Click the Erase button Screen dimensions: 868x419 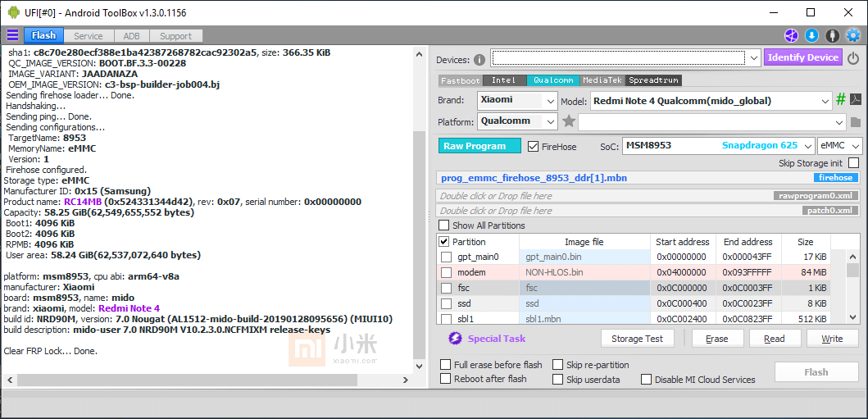(x=716, y=339)
